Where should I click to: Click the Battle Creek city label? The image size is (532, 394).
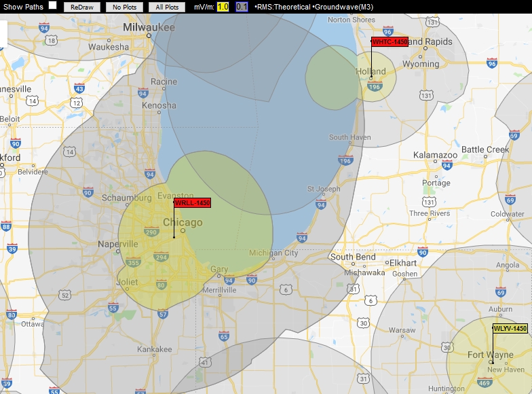[x=485, y=149]
